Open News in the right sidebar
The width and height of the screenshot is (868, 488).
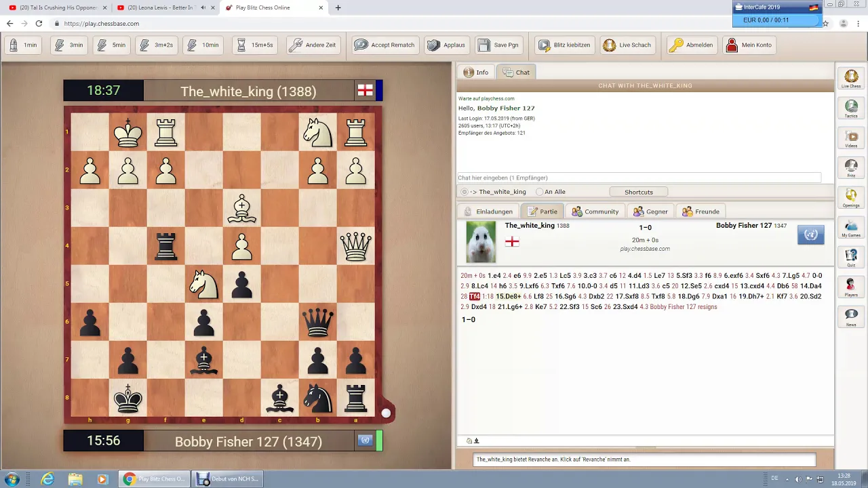point(851,317)
